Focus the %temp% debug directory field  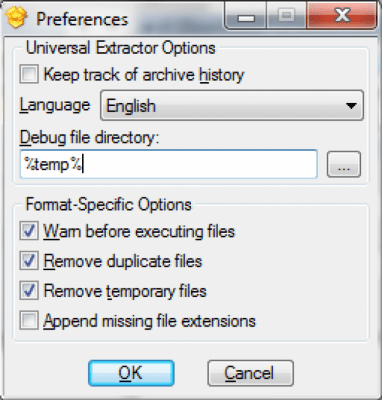coord(168,164)
